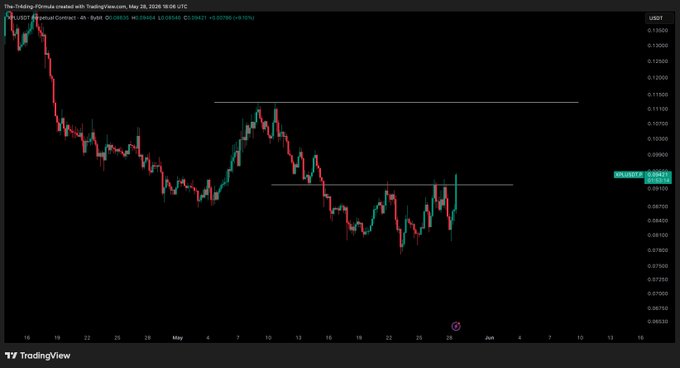
Task: Click the current price 0.09421 label
Action: pos(658,175)
